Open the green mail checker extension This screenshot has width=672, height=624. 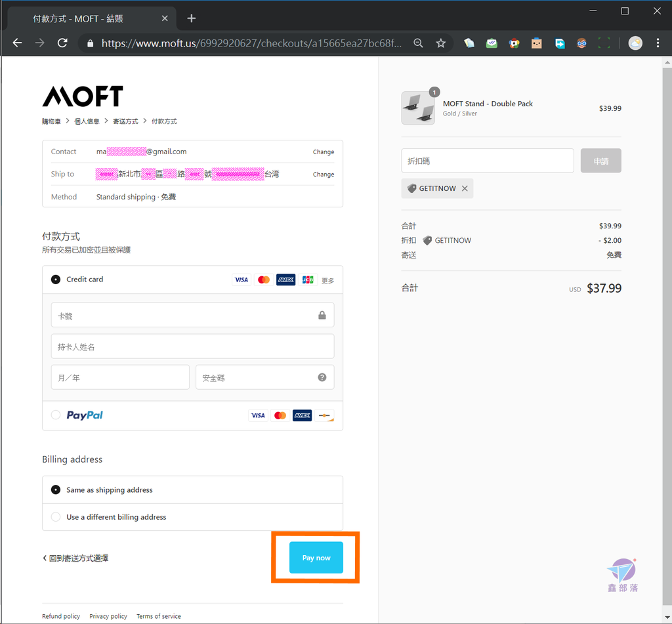tap(492, 43)
